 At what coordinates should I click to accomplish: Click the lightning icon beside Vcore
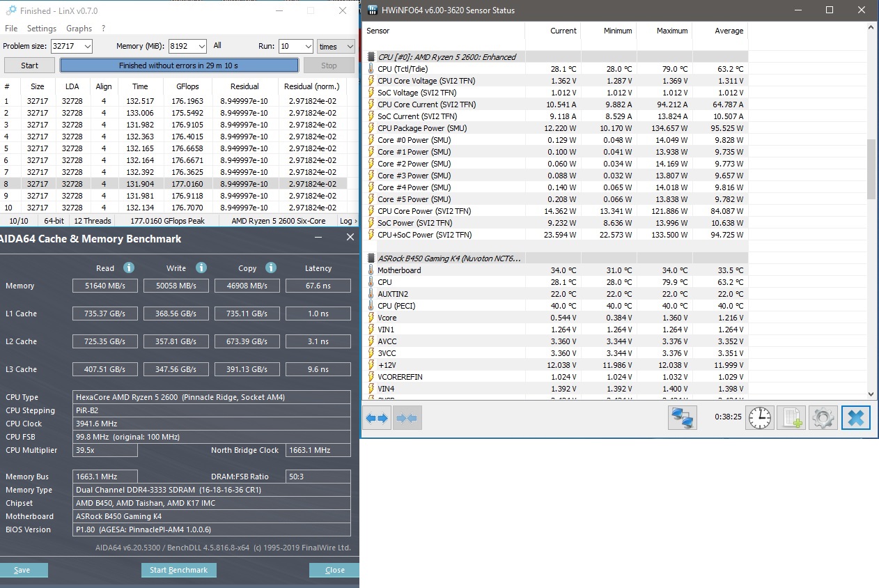click(371, 318)
